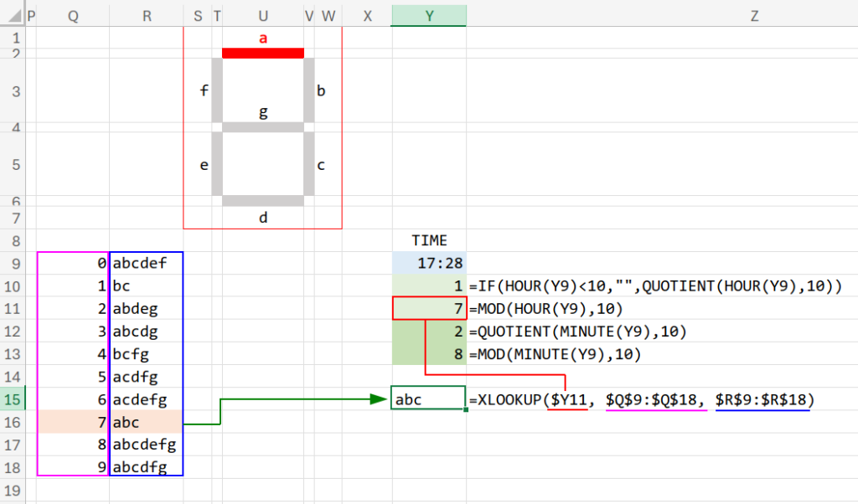Image resolution: width=858 pixels, height=504 pixels.
Task: Select the highlighted lookup cell with 7 in column Q
Action: click(x=73, y=422)
